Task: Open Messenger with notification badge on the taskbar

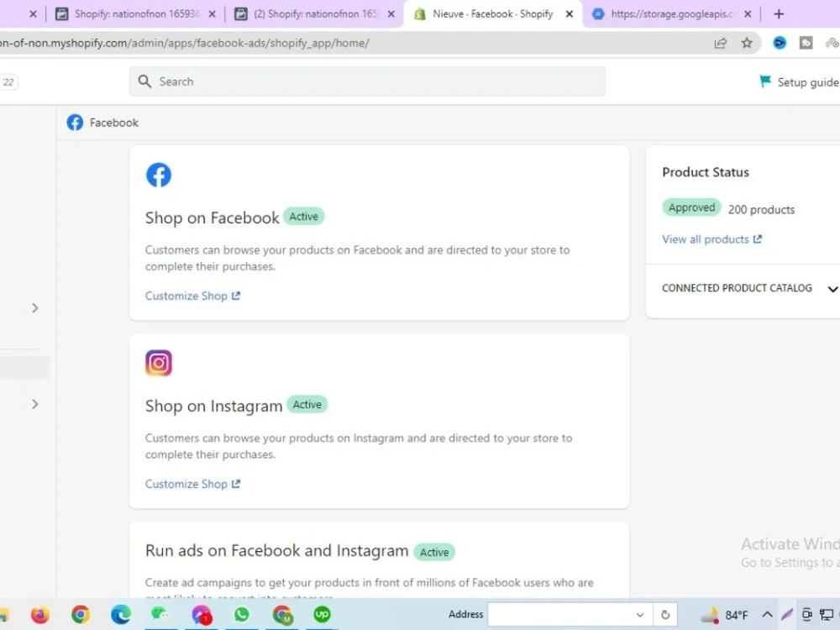Action: (x=202, y=615)
